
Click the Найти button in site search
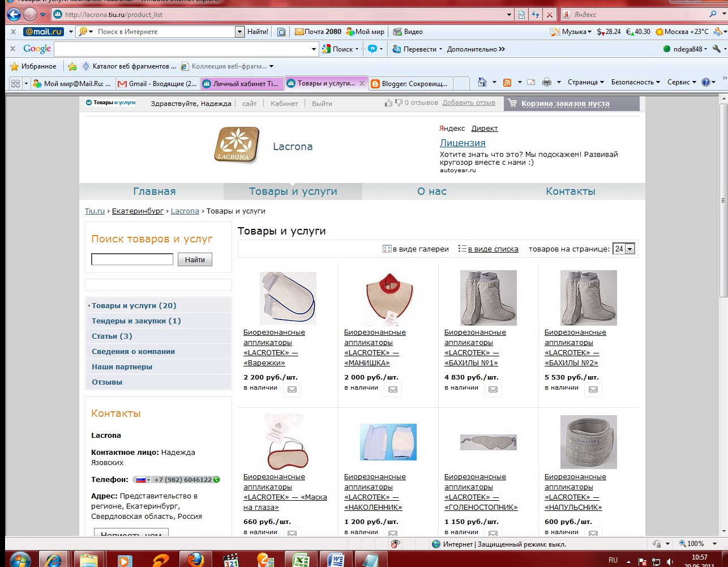(195, 259)
